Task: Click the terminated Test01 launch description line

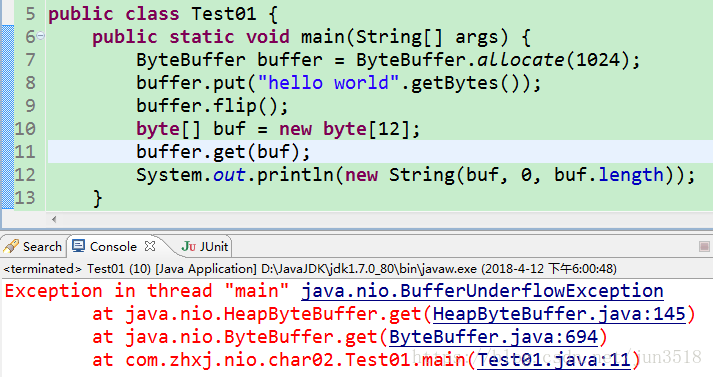Action: click(310, 269)
